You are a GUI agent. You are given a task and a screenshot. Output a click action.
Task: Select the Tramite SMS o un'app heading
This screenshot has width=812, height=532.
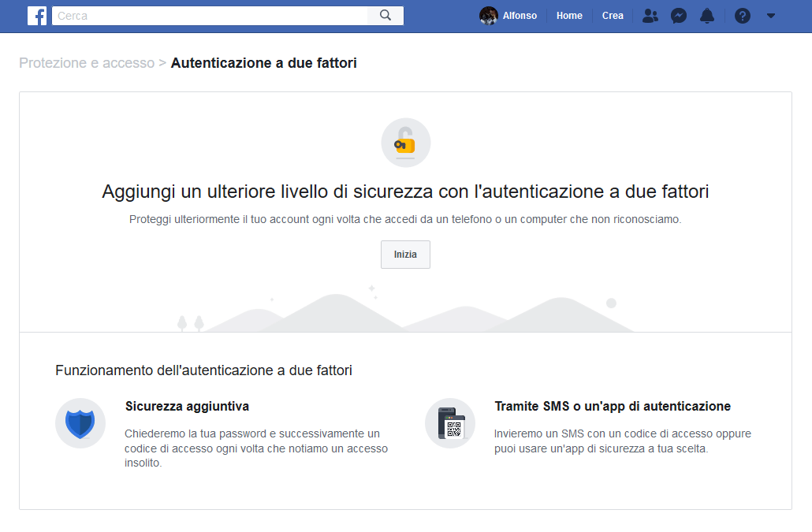613,407
